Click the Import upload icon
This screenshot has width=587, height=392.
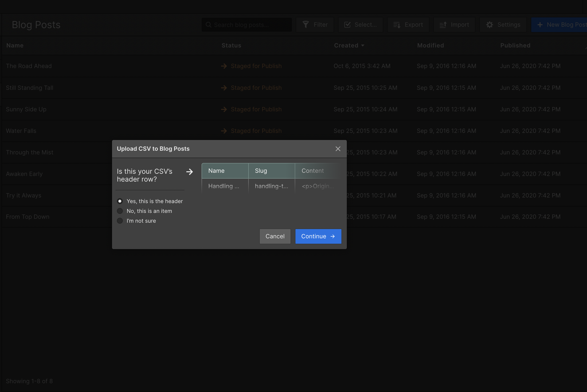[443, 25]
